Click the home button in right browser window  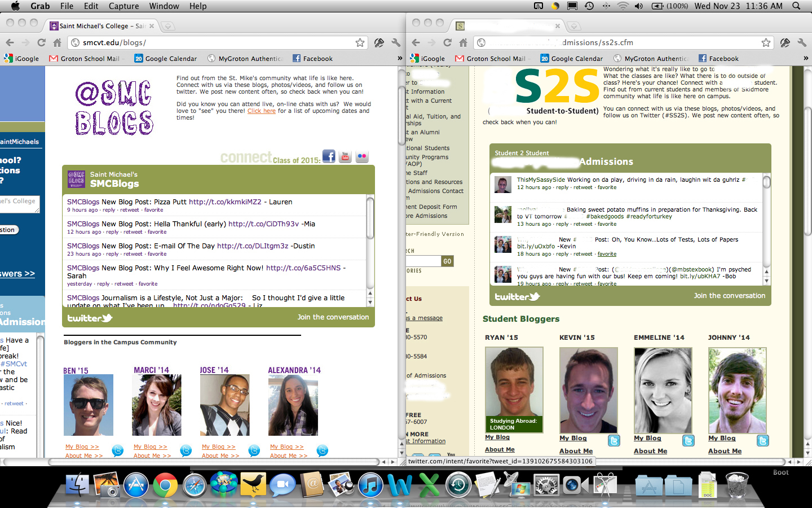[463, 43]
